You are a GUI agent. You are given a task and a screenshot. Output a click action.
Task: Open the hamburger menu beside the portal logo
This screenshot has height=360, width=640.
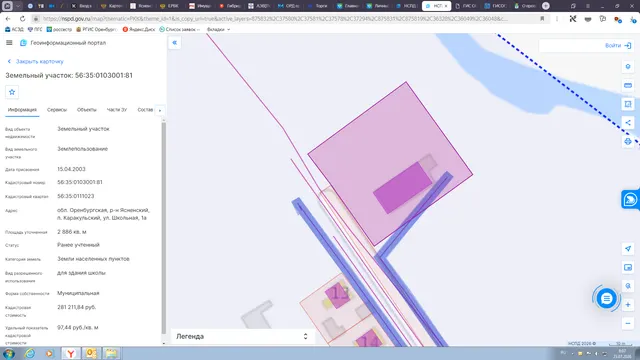(9, 42)
